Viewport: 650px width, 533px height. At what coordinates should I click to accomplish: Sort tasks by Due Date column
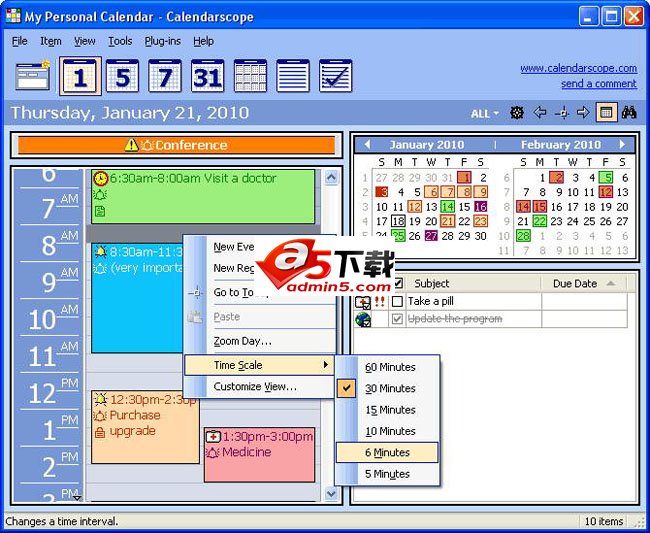(584, 283)
